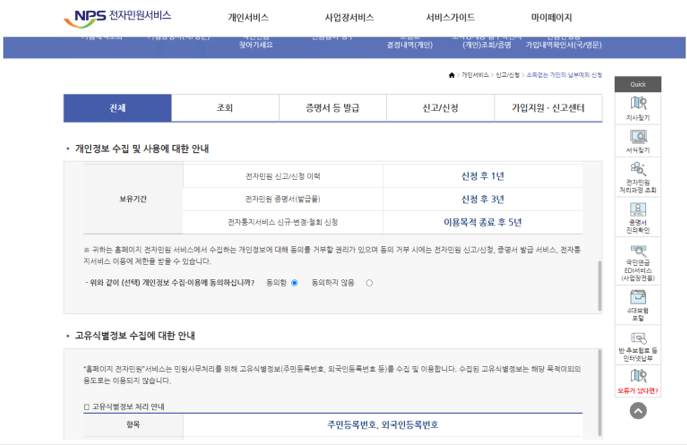Switch to the 신고/신청 tab
This screenshot has height=445, width=687.
440,108
